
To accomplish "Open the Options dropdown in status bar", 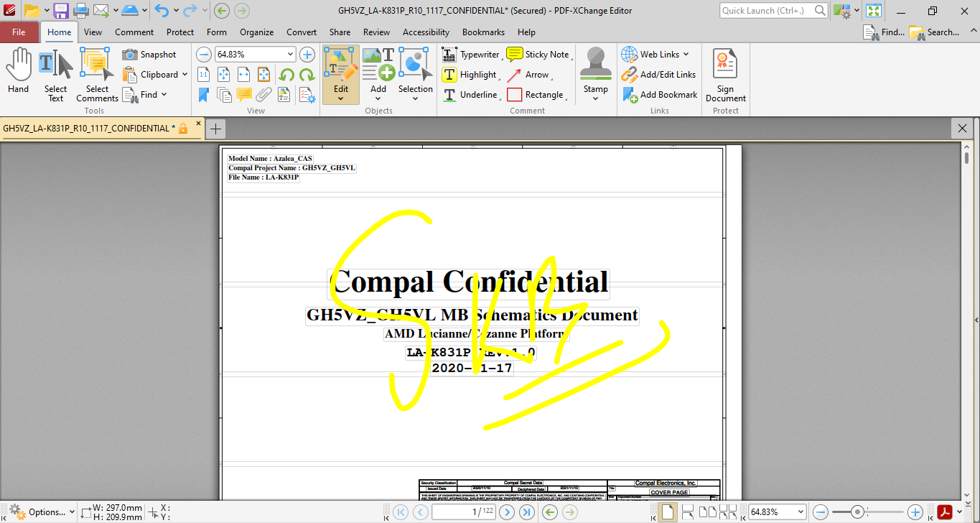I will (42, 512).
